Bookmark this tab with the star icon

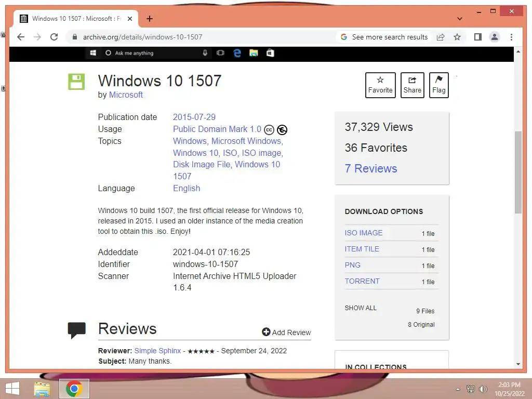coord(457,37)
